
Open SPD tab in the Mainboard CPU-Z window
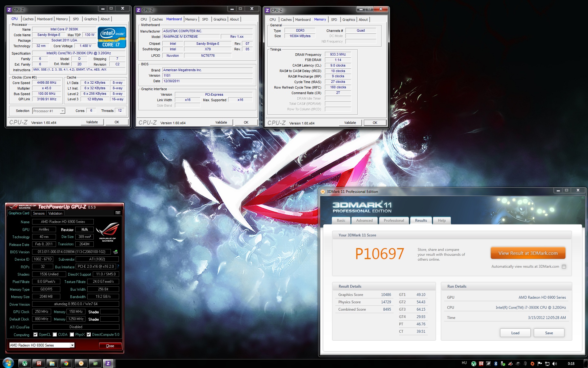[205, 19]
